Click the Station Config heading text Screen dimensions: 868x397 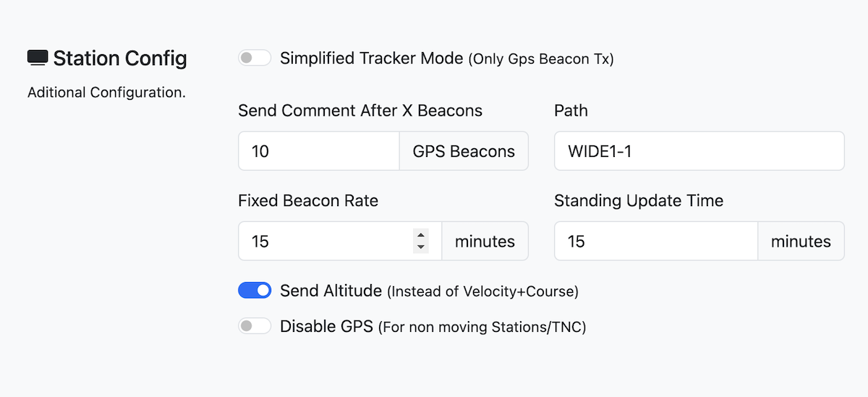tap(119, 58)
